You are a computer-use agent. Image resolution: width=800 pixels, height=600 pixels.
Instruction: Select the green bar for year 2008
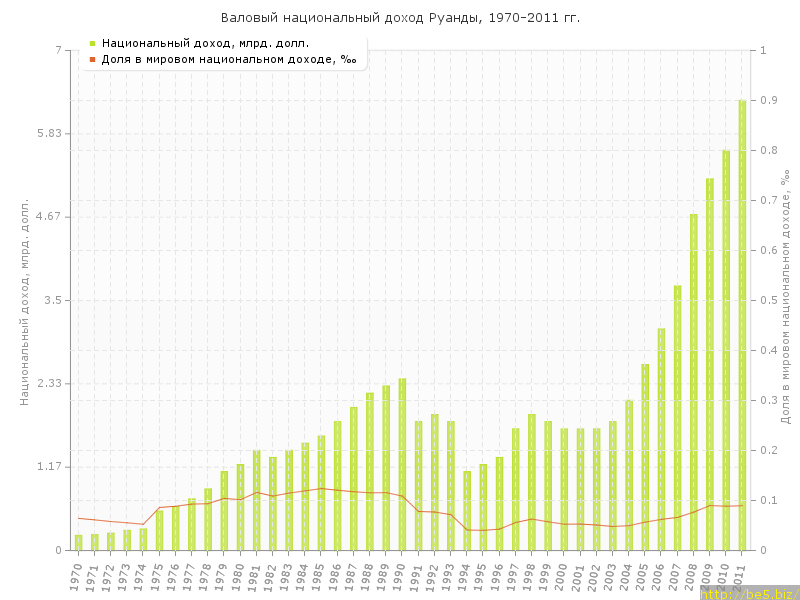click(x=693, y=382)
